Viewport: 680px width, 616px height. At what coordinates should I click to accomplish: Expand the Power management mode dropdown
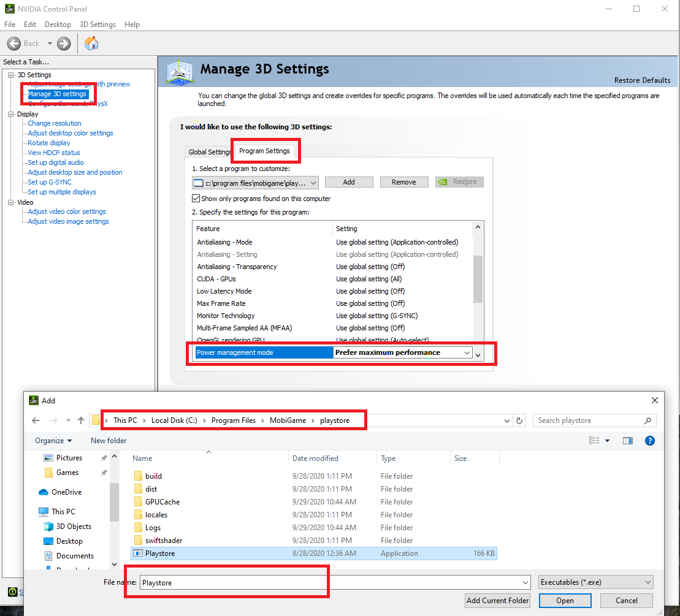467,353
